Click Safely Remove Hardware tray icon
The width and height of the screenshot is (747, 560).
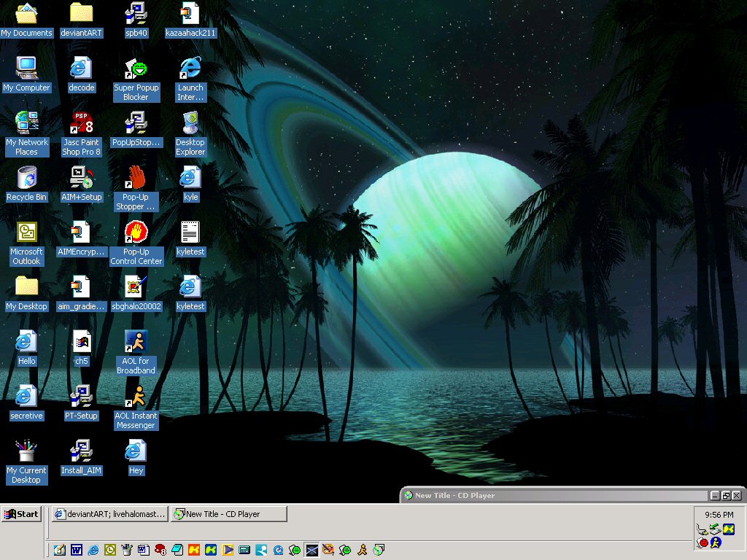[x=715, y=529]
